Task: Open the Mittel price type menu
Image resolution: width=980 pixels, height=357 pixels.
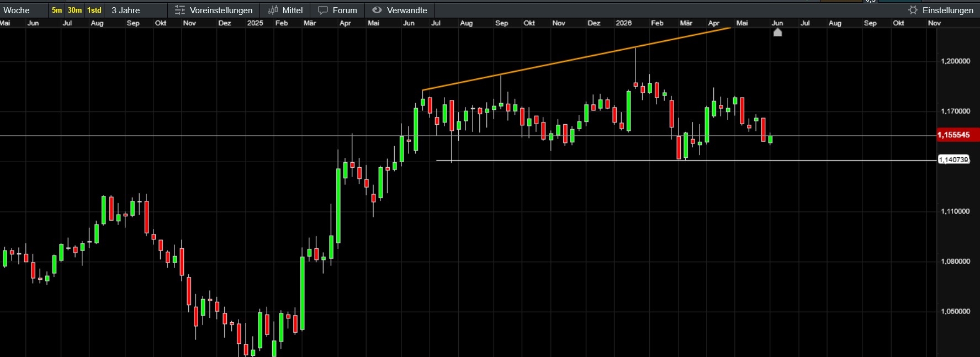Action: (x=293, y=10)
